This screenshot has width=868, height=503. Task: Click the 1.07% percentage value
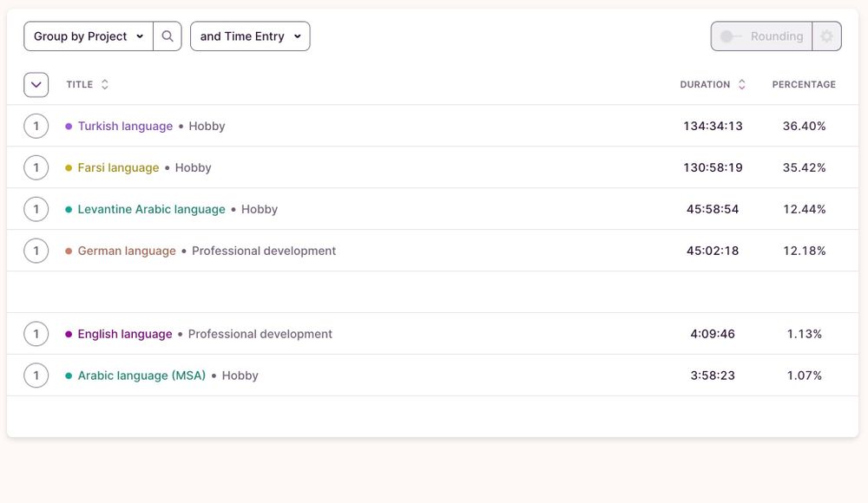[x=804, y=376]
